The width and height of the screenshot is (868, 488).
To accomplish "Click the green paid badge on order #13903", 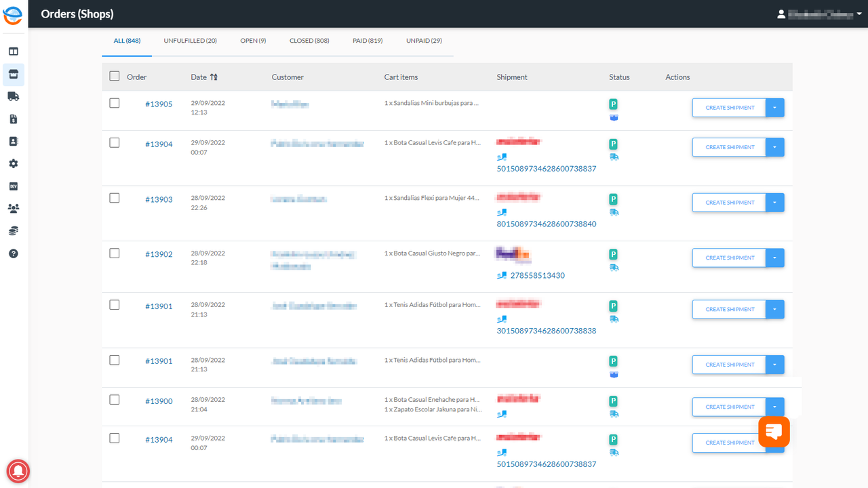I will (x=613, y=199).
